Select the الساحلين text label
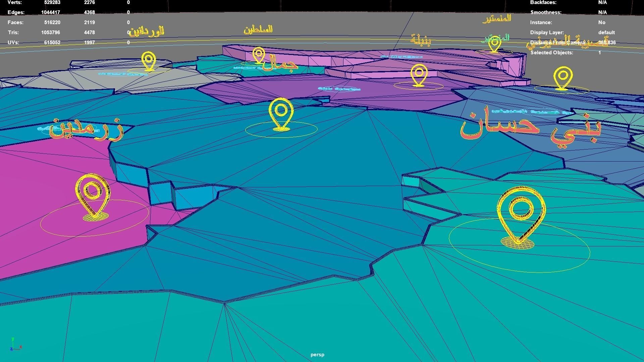This screenshot has height=362, width=644. coord(258,29)
